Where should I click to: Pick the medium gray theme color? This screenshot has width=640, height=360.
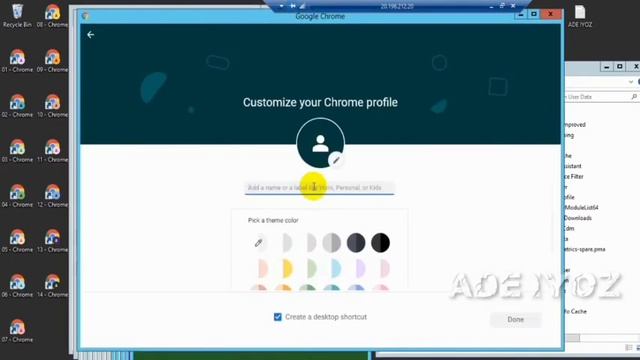pyautogui.click(x=331, y=243)
